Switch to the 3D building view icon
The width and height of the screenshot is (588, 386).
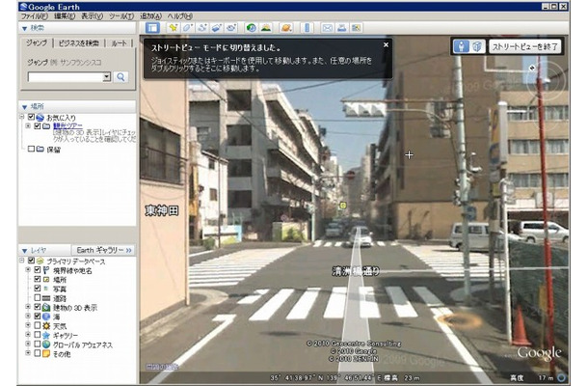click(477, 46)
